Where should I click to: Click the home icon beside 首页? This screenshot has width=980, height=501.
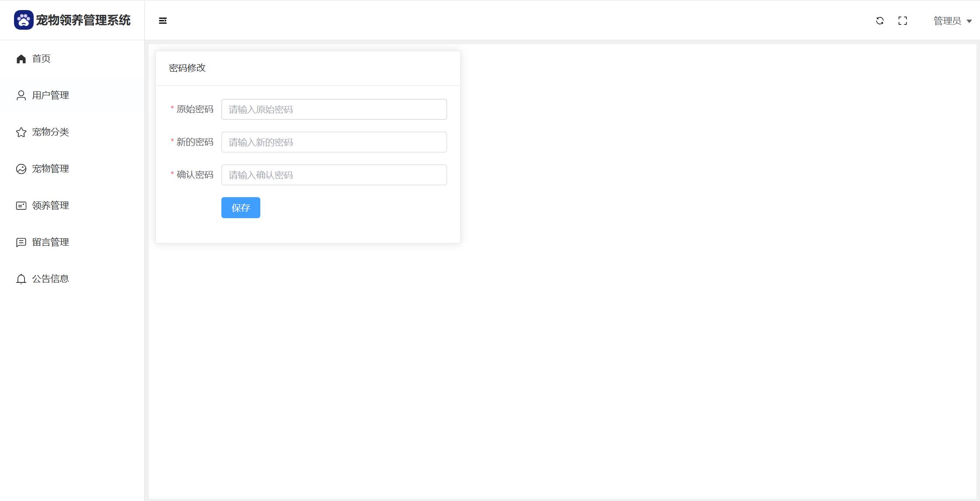tap(21, 59)
